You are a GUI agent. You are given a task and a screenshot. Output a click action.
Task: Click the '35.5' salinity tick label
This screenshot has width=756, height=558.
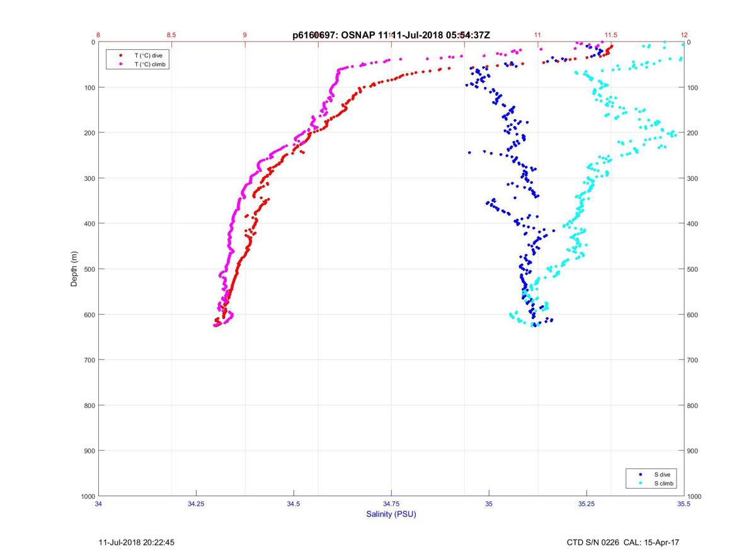(684, 504)
